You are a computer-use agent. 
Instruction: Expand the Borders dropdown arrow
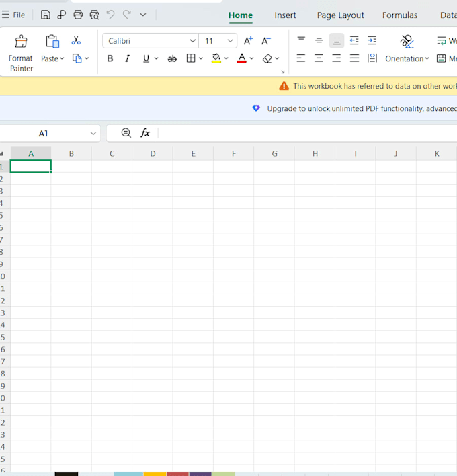(x=200, y=58)
